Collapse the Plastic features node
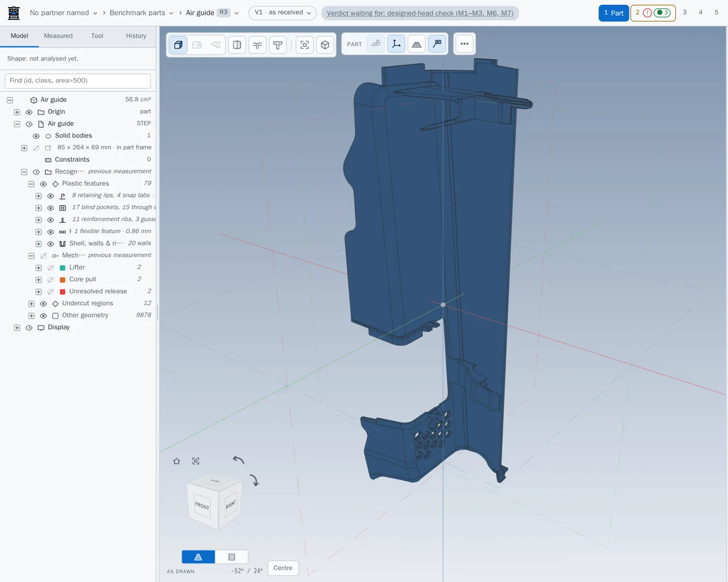Image resolution: width=728 pixels, height=582 pixels. pyautogui.click(x=31, y=184)
